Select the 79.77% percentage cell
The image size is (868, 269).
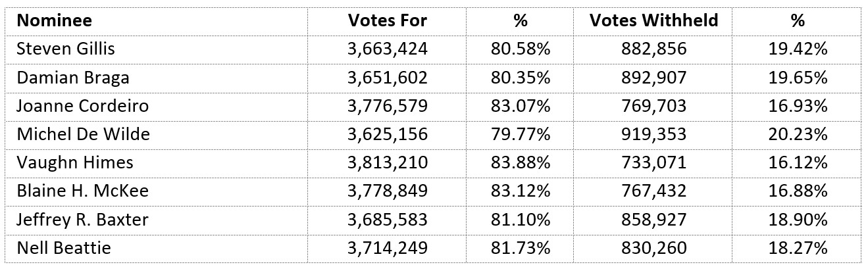click(520, 134)
